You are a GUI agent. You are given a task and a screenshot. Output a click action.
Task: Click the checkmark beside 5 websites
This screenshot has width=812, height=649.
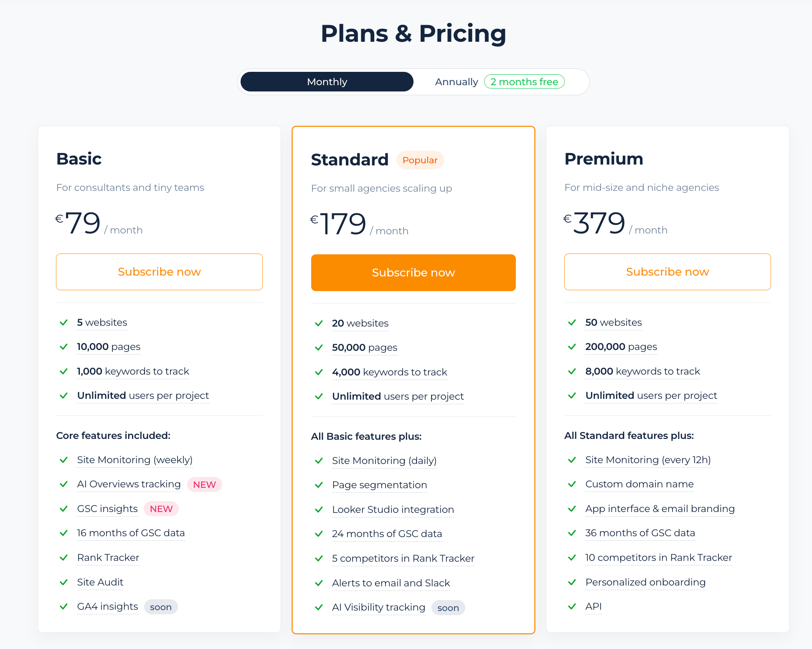(64, 322)
